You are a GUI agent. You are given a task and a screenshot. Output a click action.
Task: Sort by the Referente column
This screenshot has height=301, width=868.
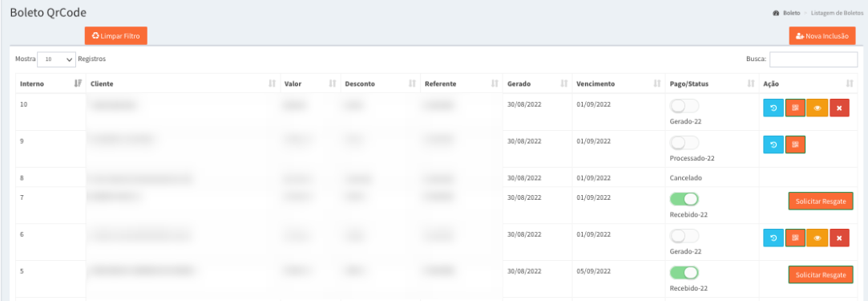coord(461,83)
